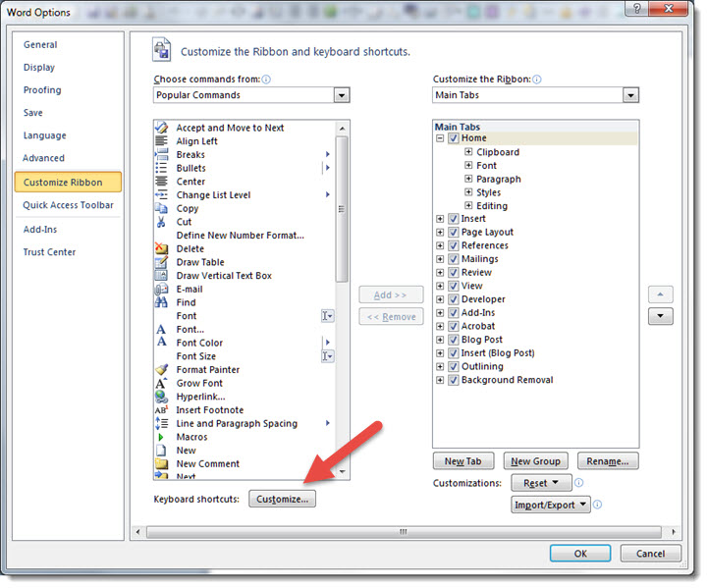Confirm with the OK button
The width and height of the screenshot is (707, 588).
click(580, 554)
